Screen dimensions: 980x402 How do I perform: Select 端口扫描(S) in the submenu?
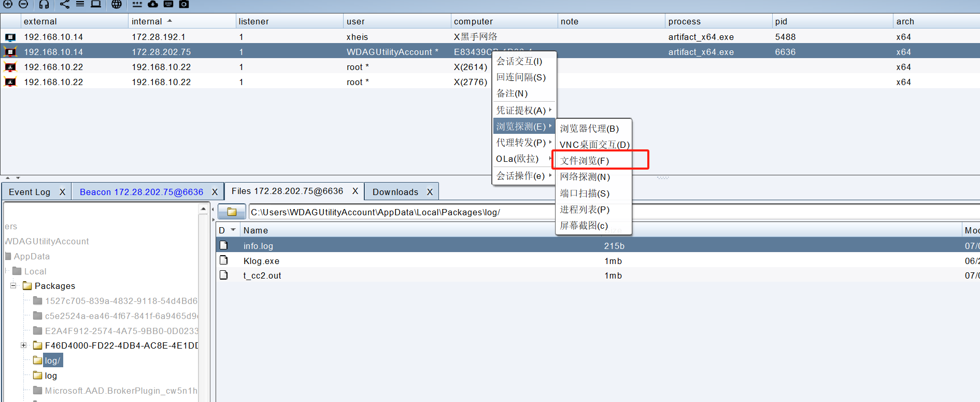(x=593, y=193)
